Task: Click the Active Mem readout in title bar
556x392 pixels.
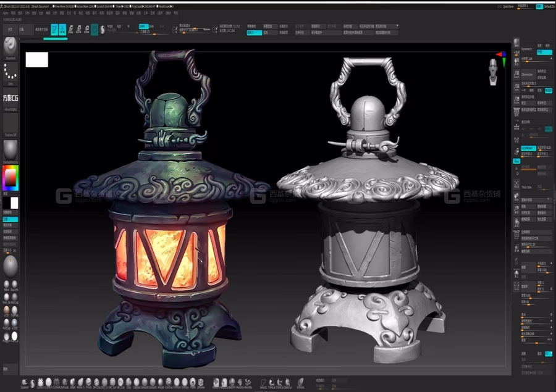Action: [85, 6]
